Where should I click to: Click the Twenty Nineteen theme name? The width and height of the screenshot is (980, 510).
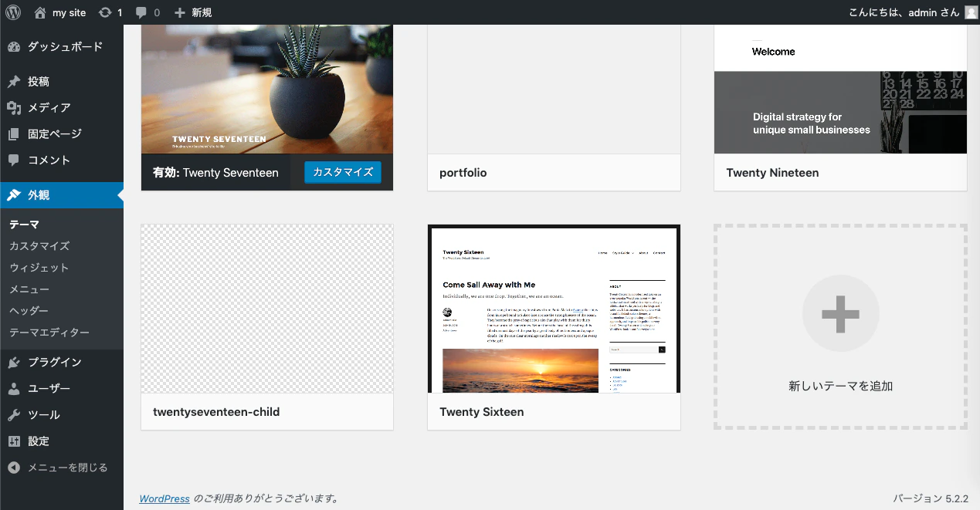pyautogui.click(x=772, y=173)
